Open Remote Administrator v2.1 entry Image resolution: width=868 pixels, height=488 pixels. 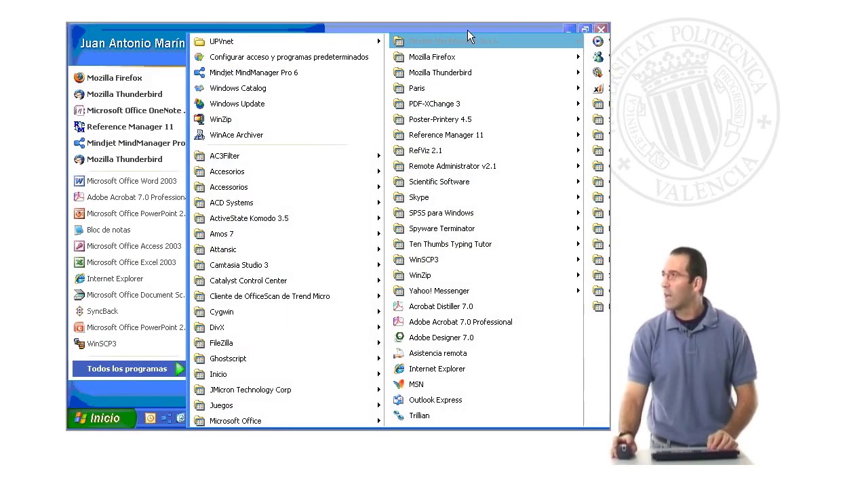(487, 166)
